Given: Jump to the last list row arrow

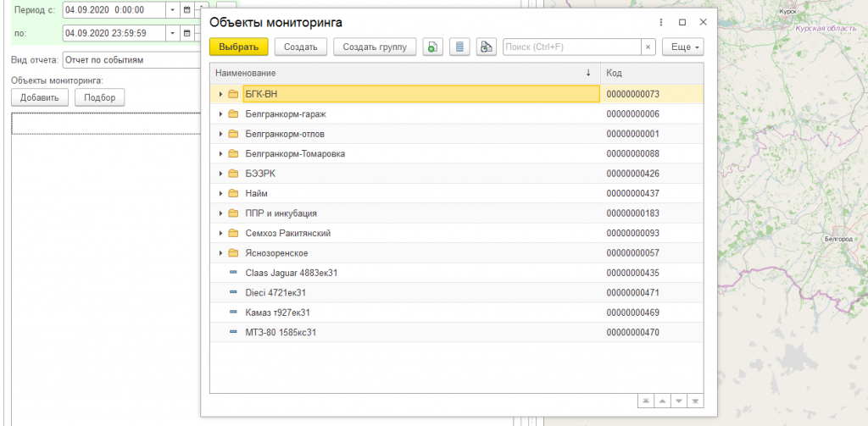Looking at the screenshot, I should (x=694, y=400).
